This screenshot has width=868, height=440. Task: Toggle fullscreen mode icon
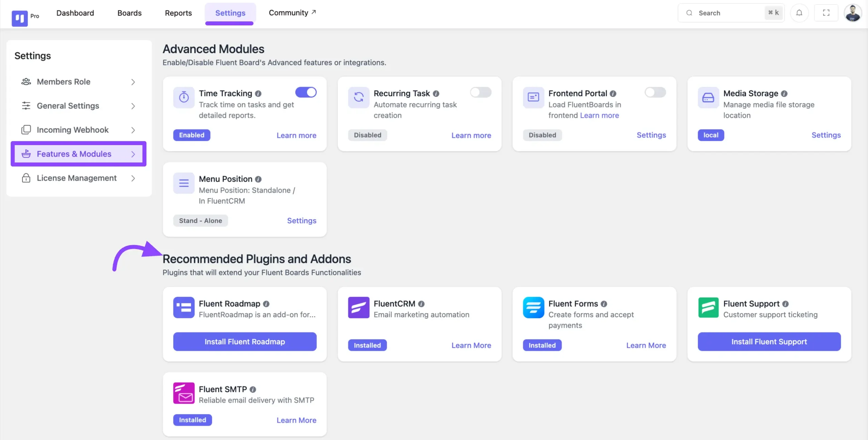coord(826,13)
